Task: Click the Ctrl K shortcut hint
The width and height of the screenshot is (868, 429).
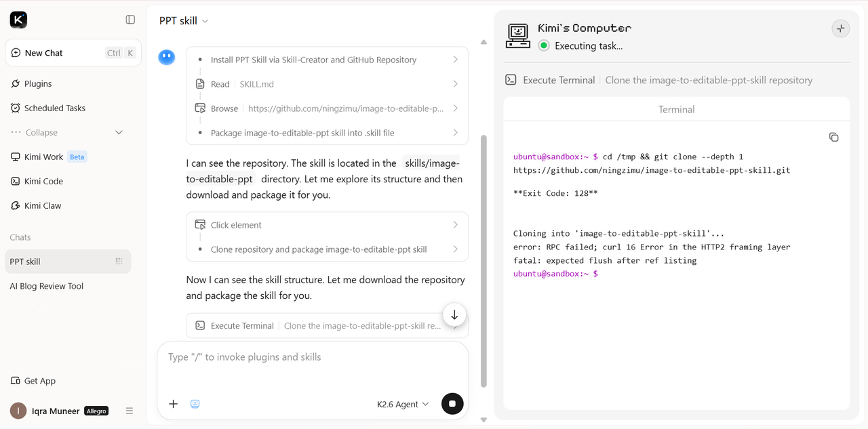Action: (x=120, y=53)
